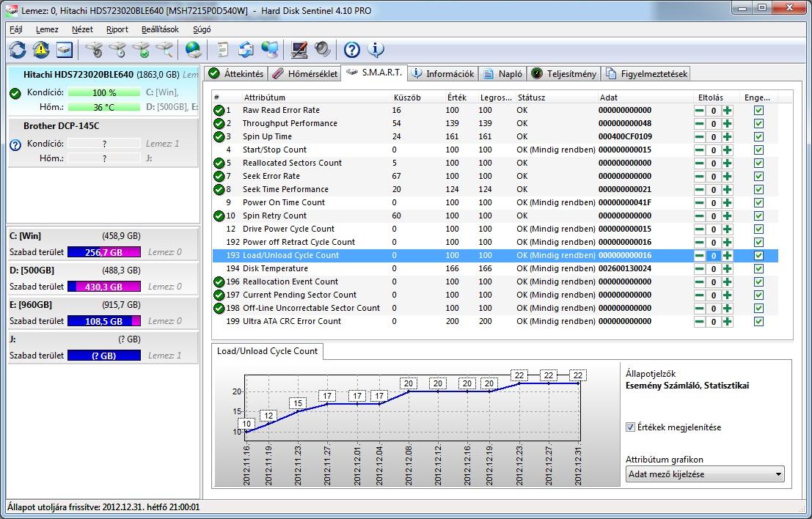The width and height of the screenshot is (812, 519).
Task: Click the speaker sound toolbar icon
Action: (x=323, y=50)
